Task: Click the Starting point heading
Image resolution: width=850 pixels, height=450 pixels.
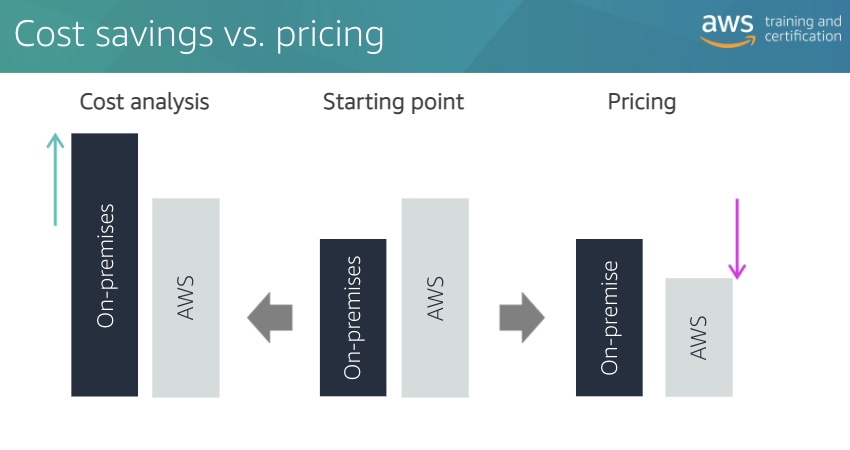Action: 394,102
